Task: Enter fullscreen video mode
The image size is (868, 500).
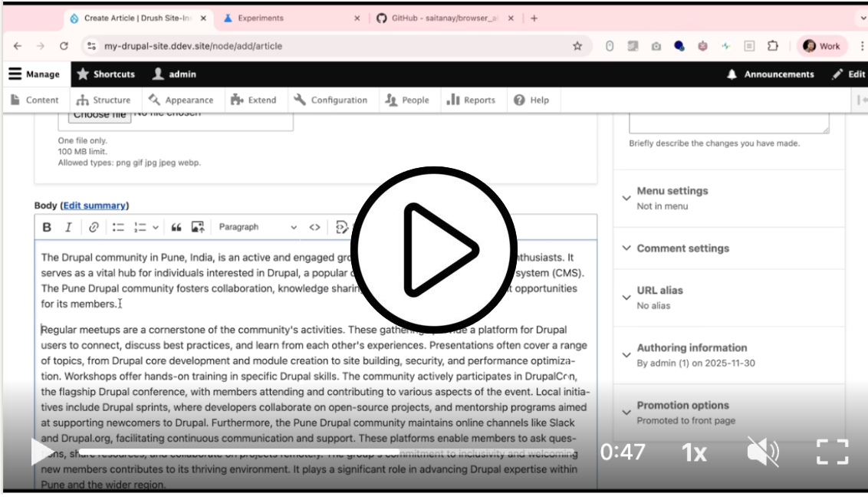Action: [x=833, y=452]
